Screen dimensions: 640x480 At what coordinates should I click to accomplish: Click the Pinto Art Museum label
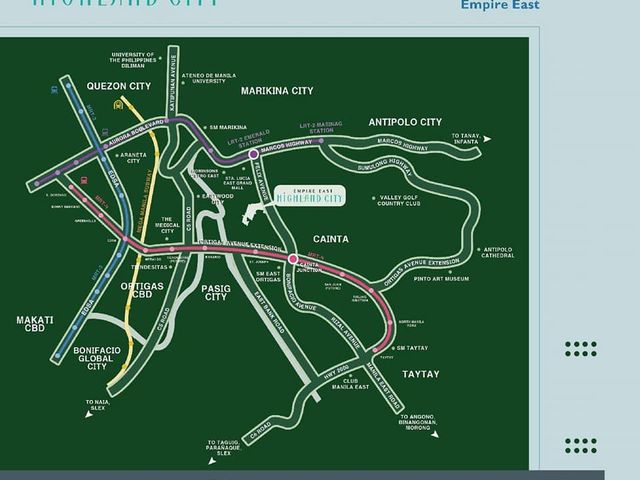click(x=441, y=279)
